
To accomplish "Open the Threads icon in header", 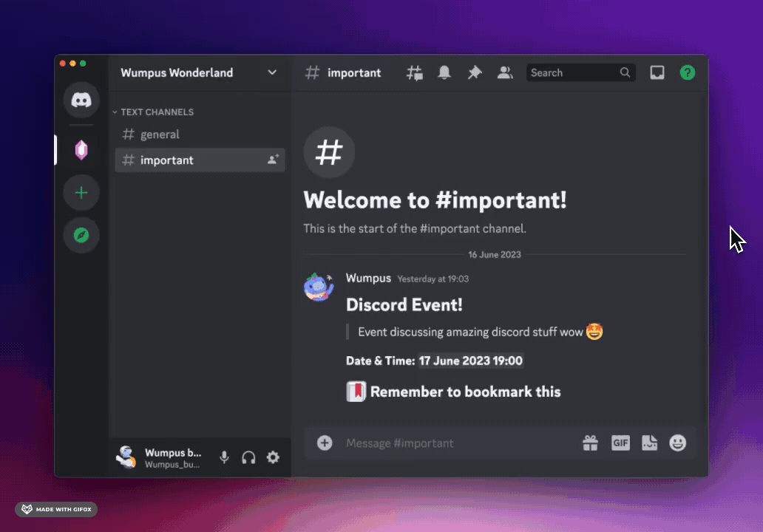I will pyautogui.click(x=415, y=72).
